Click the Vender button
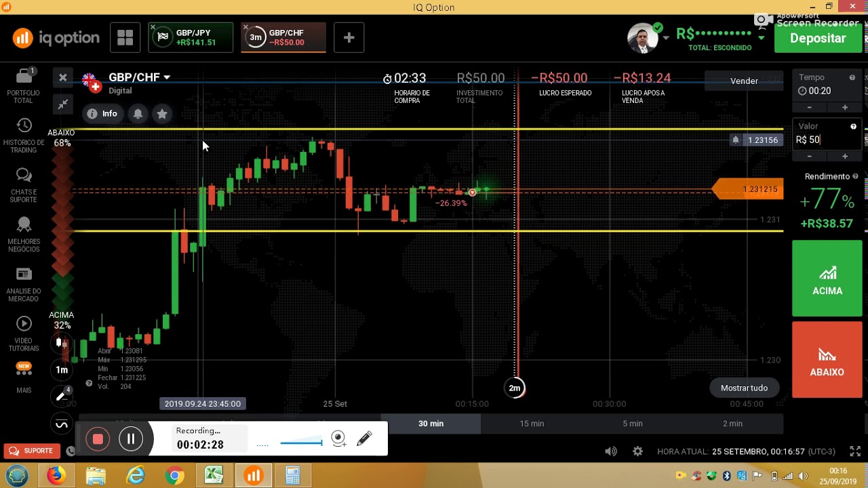 744,81
